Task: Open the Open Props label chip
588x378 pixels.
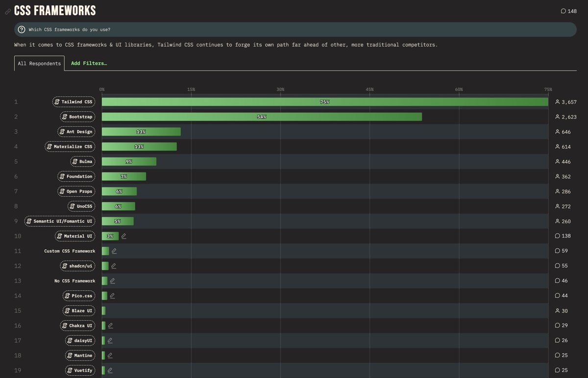Action: (x=76, y=191)
